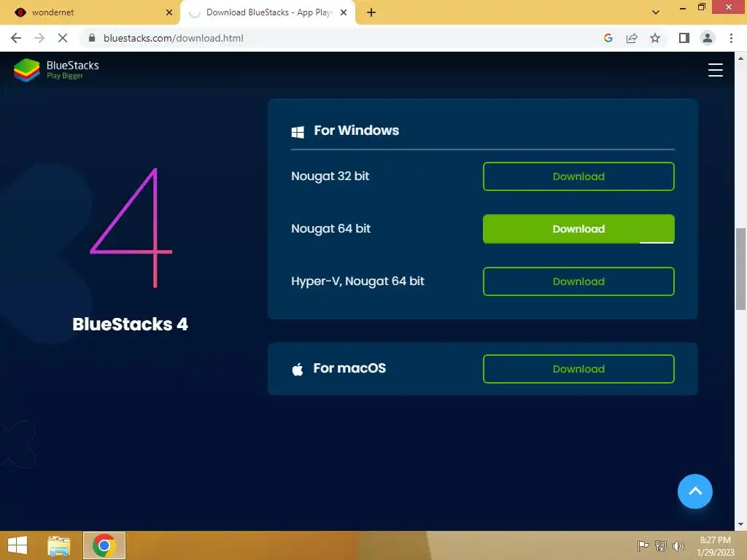Click the Apple logo beside For macOS

coord(298,369)
